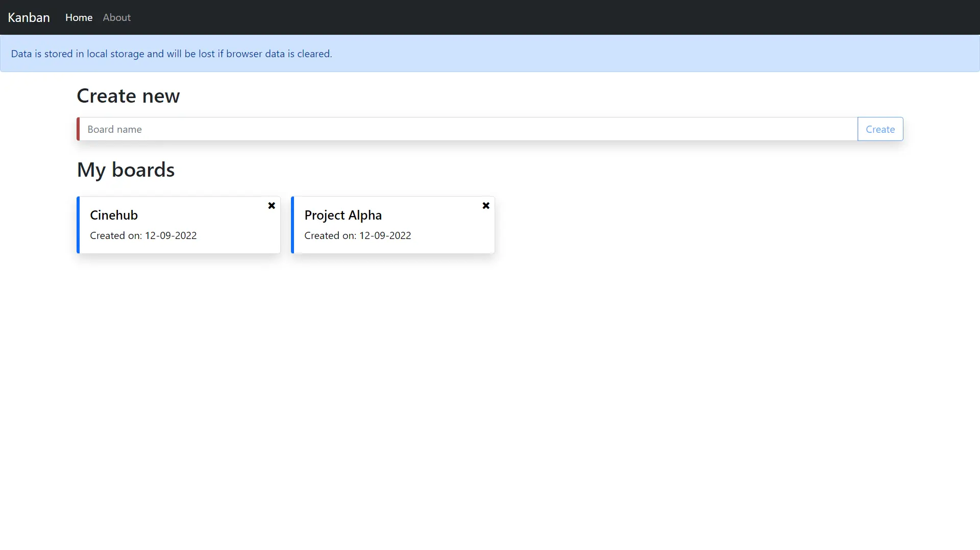The height and width of the screenshot is (550, 980).
Task: Go to the Home nav link
Action: [79, 17]
